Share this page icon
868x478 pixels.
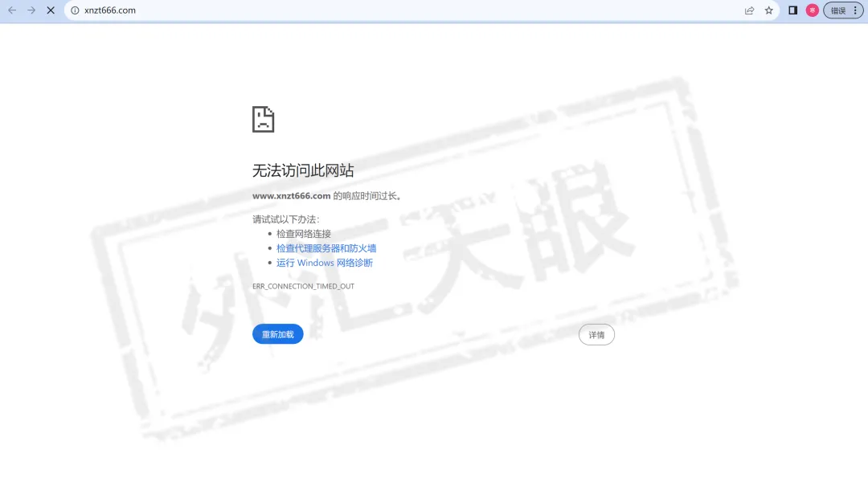(x=750, y=10)
